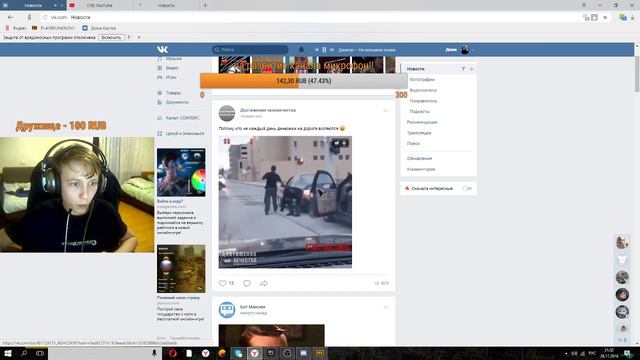
Task: Switch to the YouTube browser tab
Action: [x=99, y=5]
